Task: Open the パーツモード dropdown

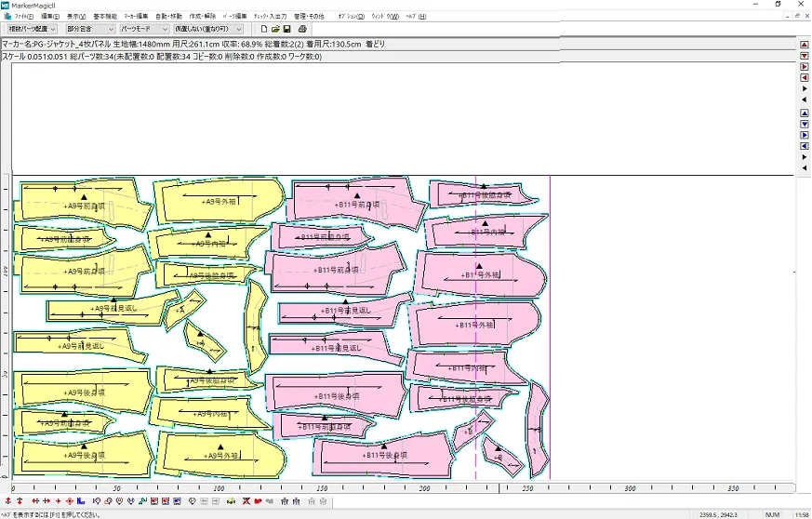Action: tap(144, 29)
